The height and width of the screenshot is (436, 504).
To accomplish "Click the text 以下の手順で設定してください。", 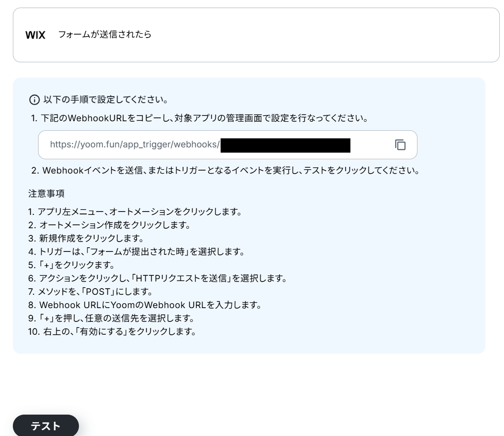I will 106,100.
